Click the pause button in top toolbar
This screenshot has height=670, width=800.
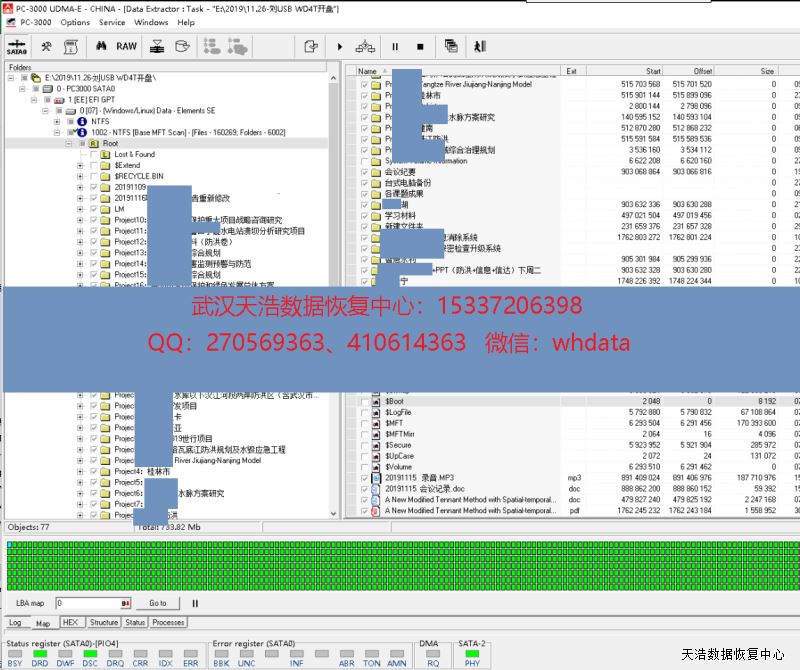(x=395, y=46)
